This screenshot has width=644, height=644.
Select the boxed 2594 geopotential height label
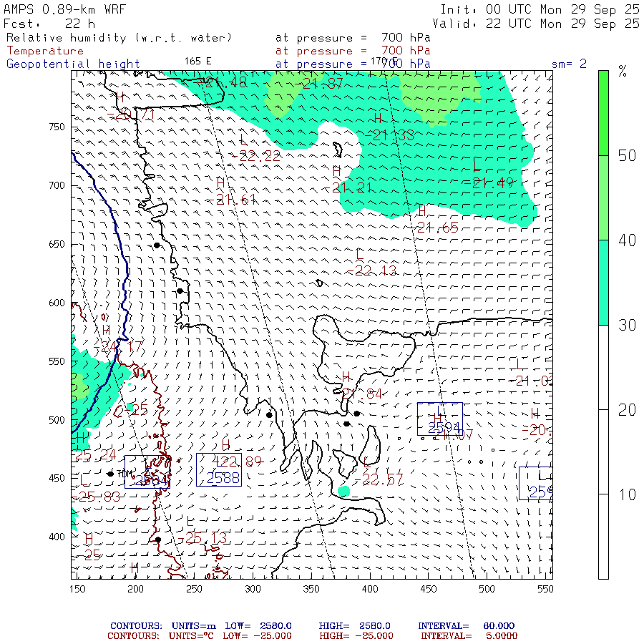[x=439, y=426]
